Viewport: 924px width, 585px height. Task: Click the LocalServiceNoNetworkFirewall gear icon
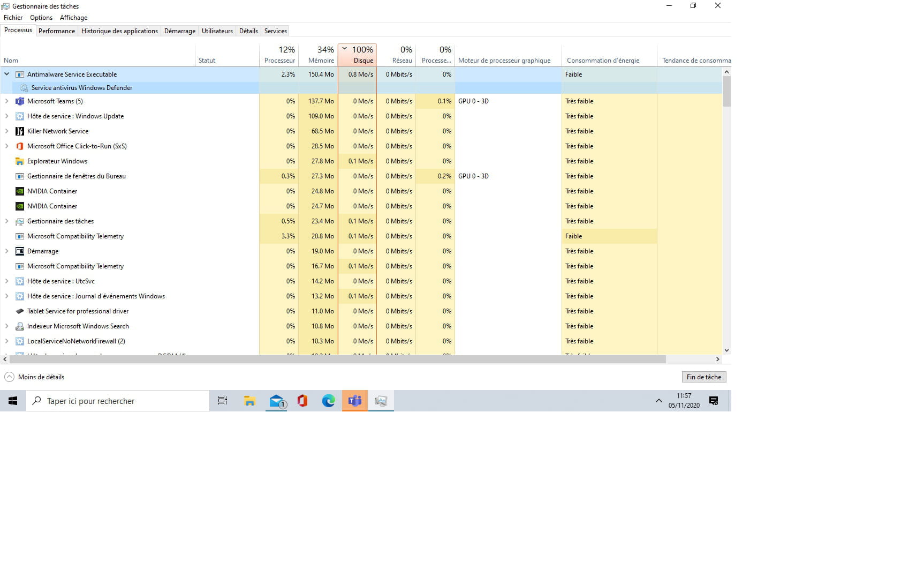click(20, 341)
